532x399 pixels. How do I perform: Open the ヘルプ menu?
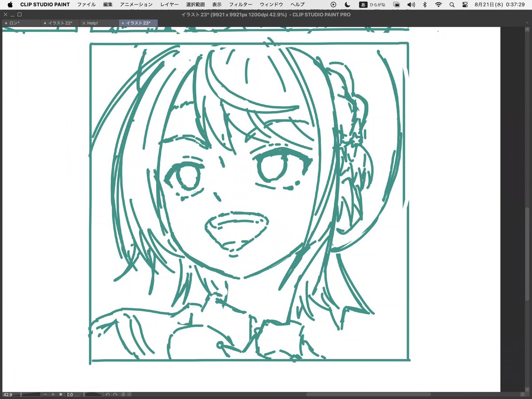[x=297, y=4]
